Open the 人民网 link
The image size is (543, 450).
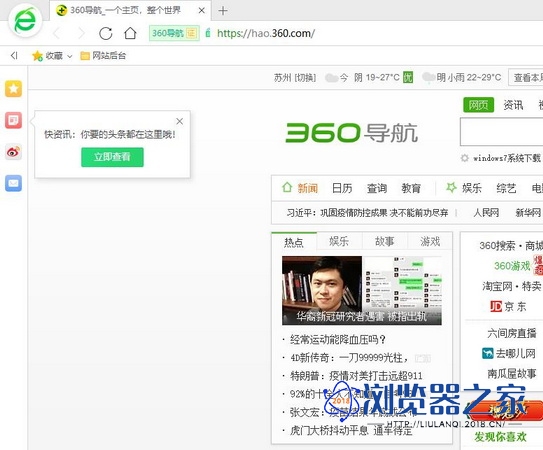pos(486,212)
